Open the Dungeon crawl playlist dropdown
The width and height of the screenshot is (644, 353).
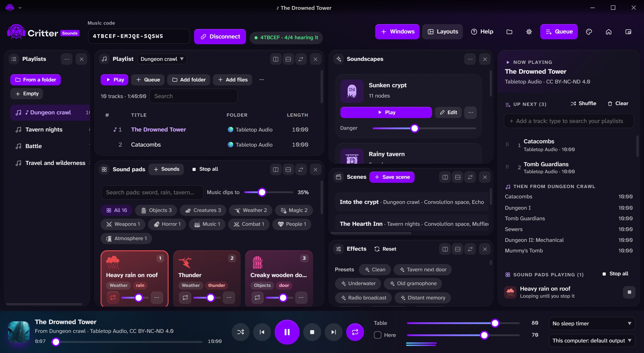pos(162,59)
